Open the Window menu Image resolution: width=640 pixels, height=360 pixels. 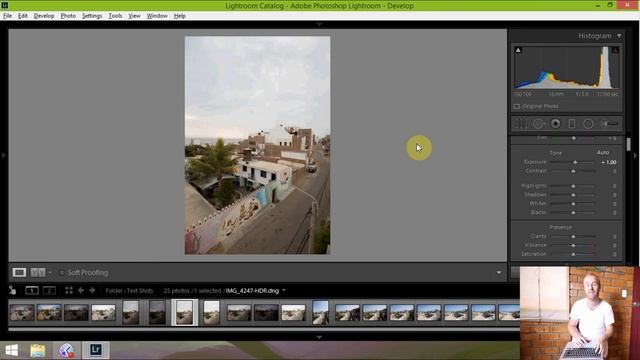click(x=157, y=16)
